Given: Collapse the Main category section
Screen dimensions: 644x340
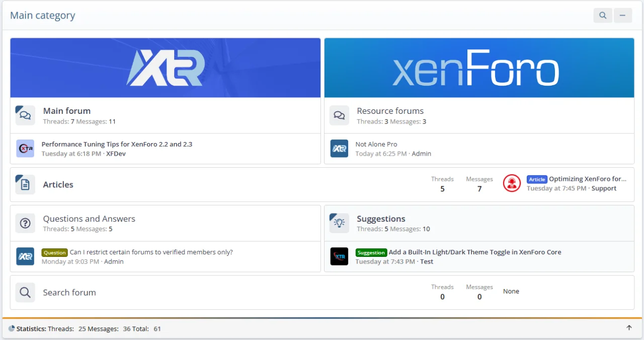Looking at the screenshot, I should click(622, 16).
